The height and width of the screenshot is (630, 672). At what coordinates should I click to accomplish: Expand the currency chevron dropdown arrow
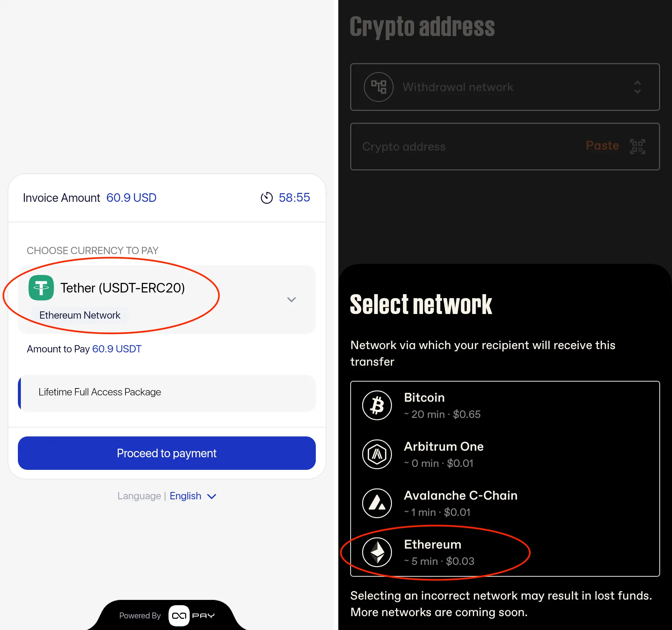click(291, 300)
